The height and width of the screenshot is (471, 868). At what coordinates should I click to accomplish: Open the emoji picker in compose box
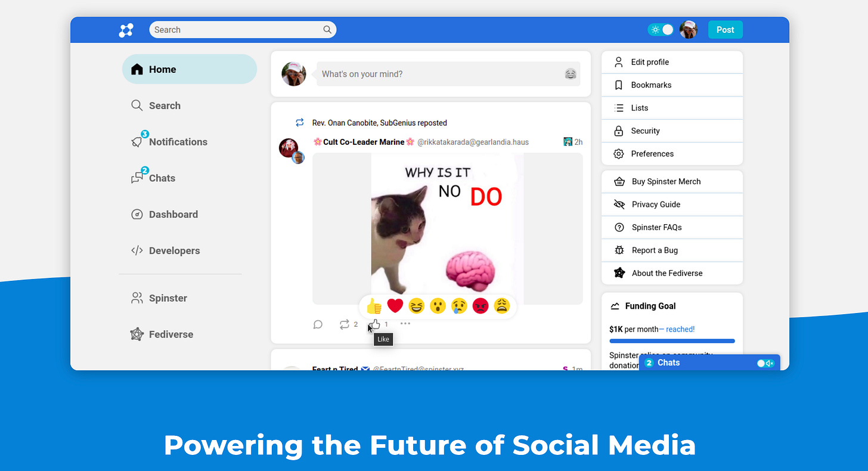571,74
